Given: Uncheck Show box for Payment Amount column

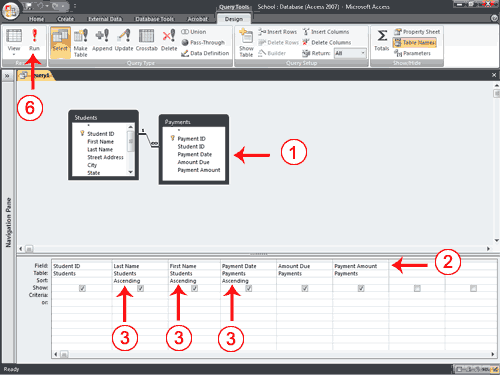Looking at the screenshot, I should click(x=361, y=288).
